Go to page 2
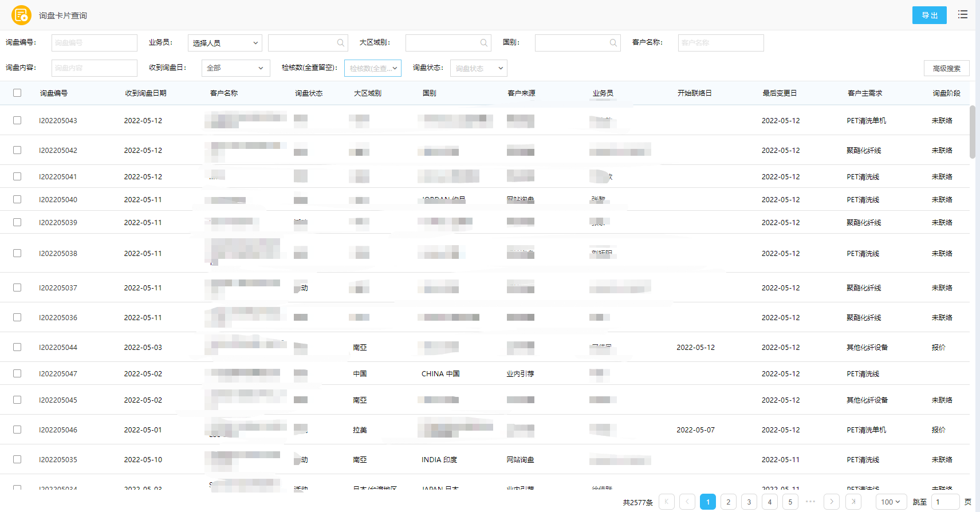This screenshot has width=980, height=512. click(x=729, y=502)
